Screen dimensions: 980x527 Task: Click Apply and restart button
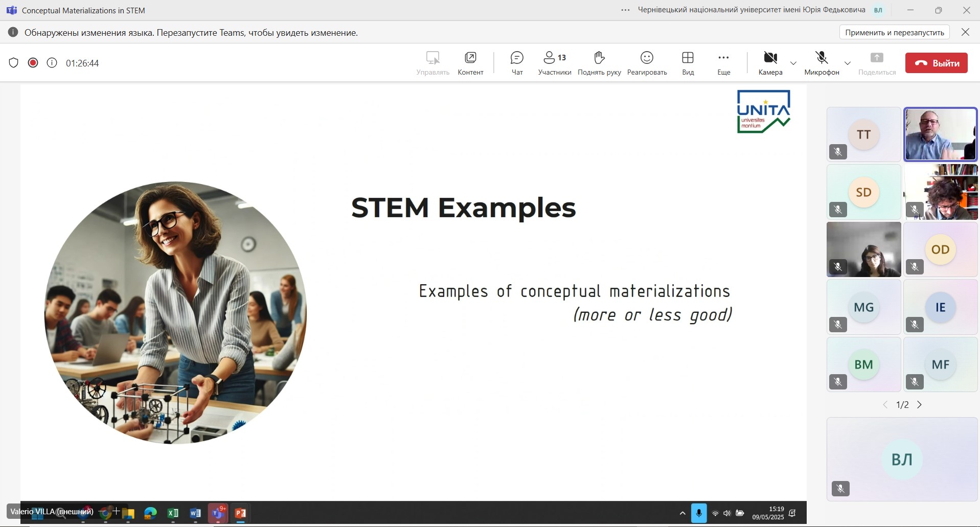895,32
